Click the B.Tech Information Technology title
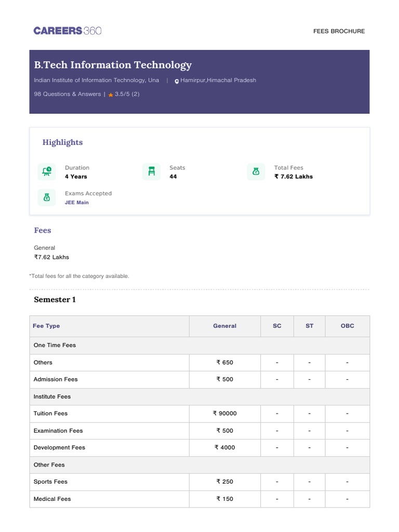This screenshot has height=532, width=399. coord(113,65)
